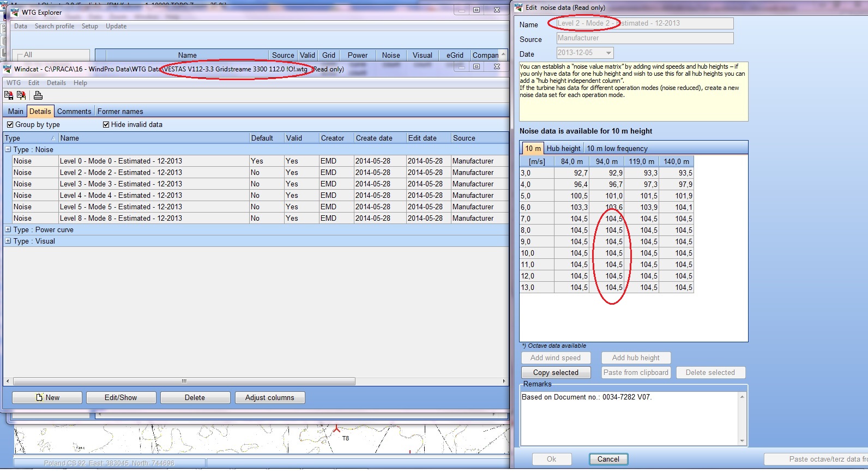Click the first save-to-disk icon in Windcat toolbar

(9, 95)
